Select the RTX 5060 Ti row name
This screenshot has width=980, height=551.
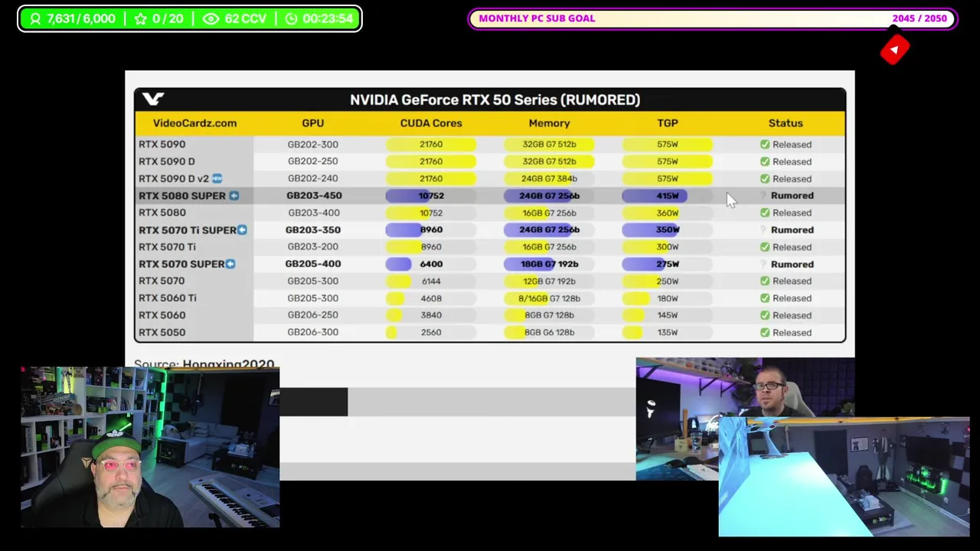pos(168,298)
